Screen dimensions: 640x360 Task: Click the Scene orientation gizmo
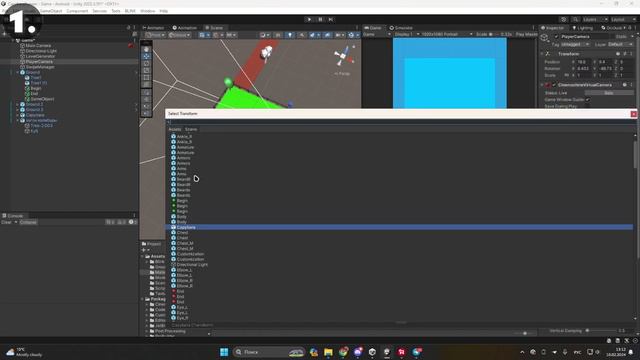coord(344,56)
